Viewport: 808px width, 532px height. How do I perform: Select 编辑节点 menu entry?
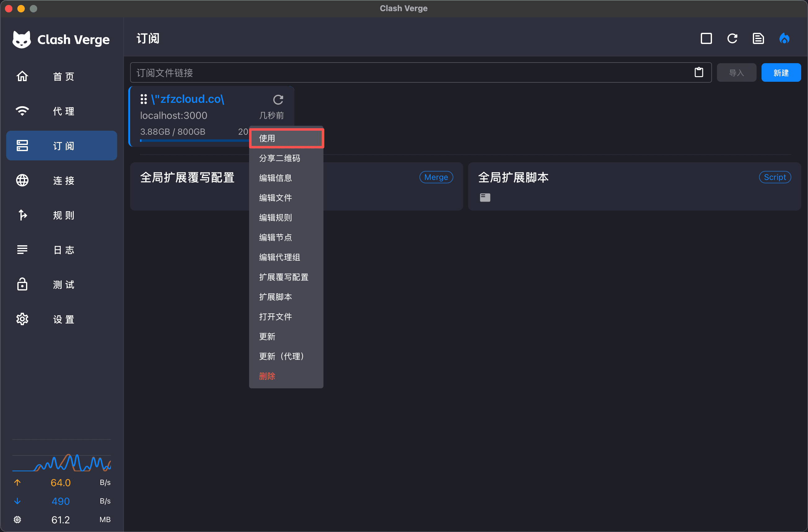pyautogui.click(x=286, y=237)
